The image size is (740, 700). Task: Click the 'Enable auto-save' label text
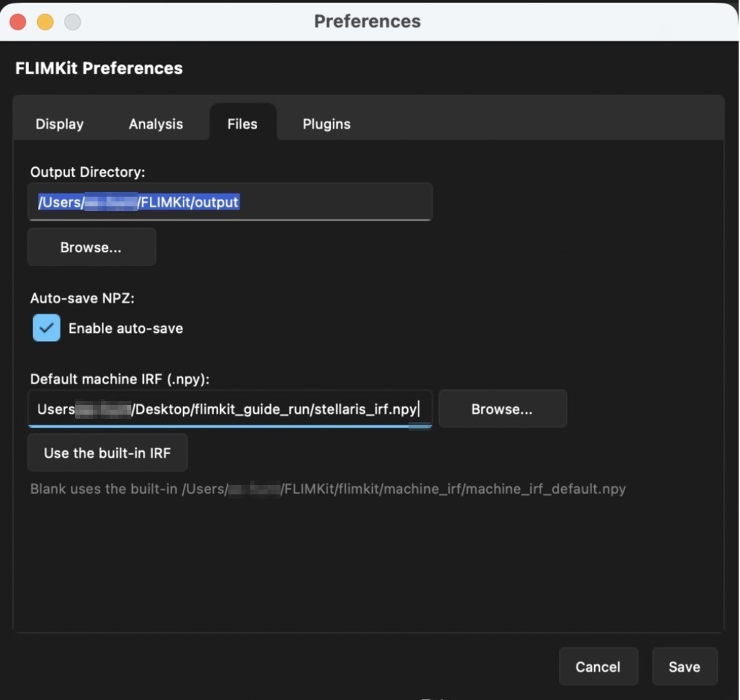click(126, 328)
